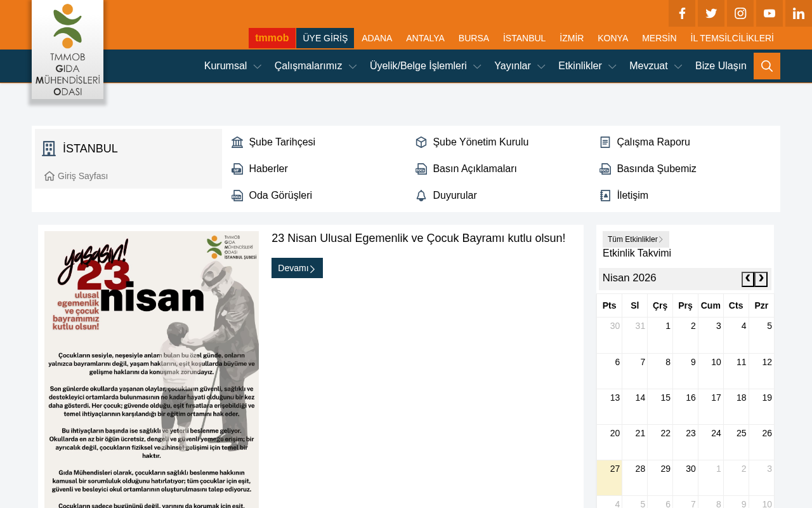
Task: Select day 30 of Nisan in calendar
Action: click(x=686, y=478)
